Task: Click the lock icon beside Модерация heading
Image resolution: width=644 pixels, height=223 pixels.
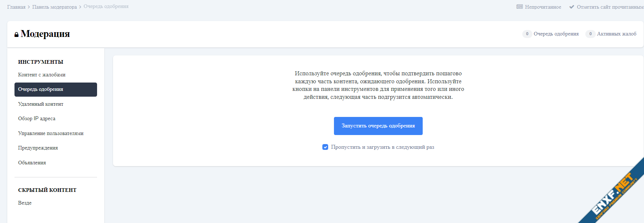Action: [16, 35]
